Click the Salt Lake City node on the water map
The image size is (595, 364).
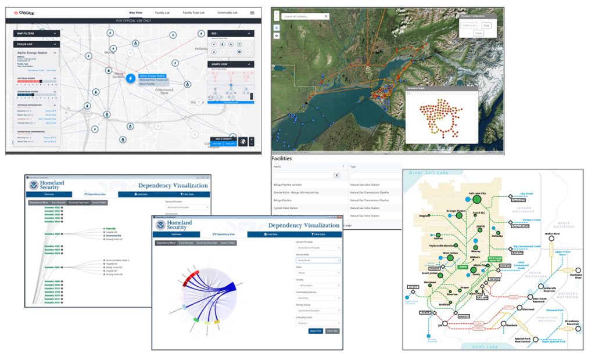coord(477,200)
